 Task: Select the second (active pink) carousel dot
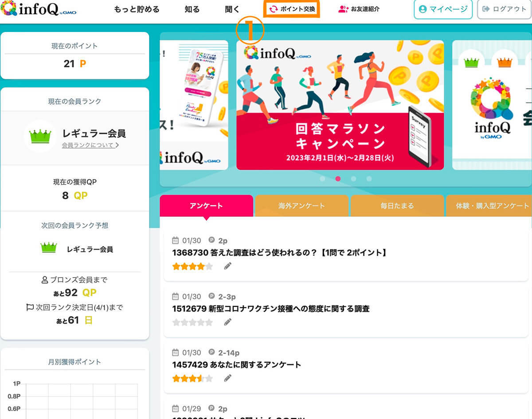tap(338, 179)
